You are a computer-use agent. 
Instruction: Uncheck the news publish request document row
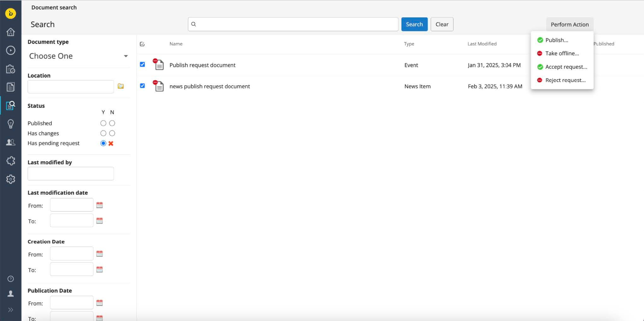coord(142,86)
